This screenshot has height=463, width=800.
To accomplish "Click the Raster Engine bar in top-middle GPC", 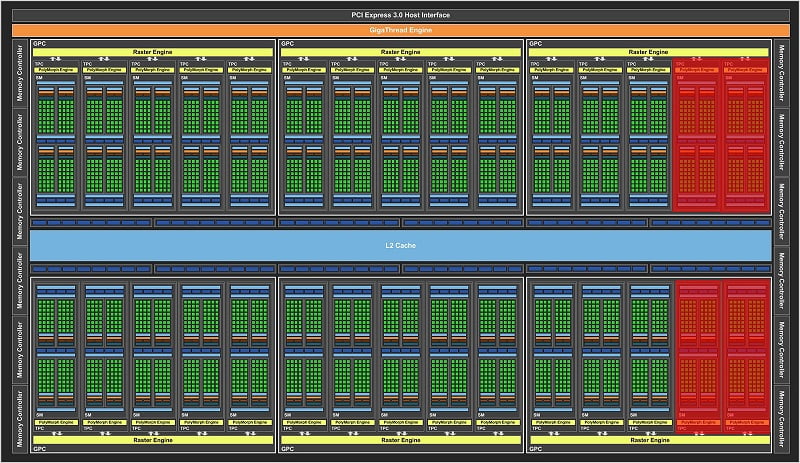I will point(400,51).
